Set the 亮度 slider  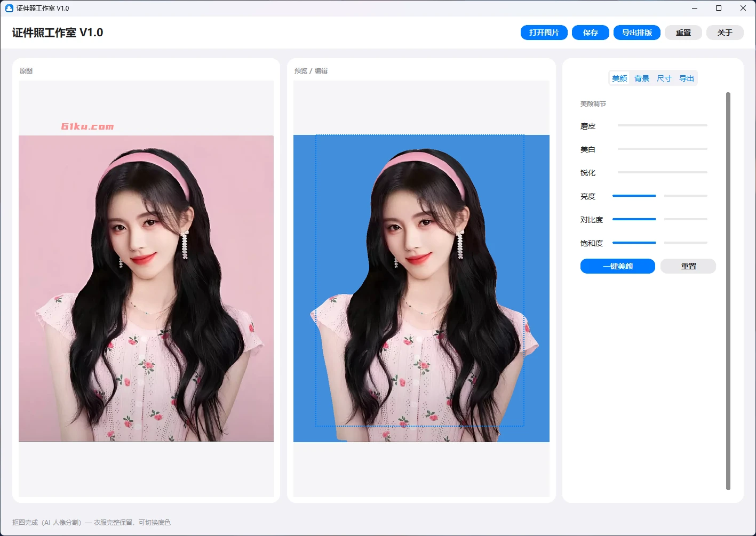point(660,196)
